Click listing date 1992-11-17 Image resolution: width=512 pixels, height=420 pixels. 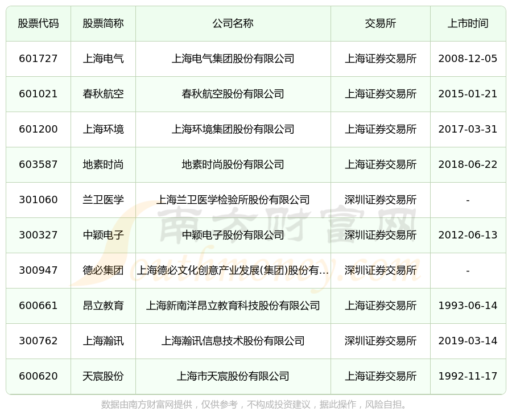[468, 376]
